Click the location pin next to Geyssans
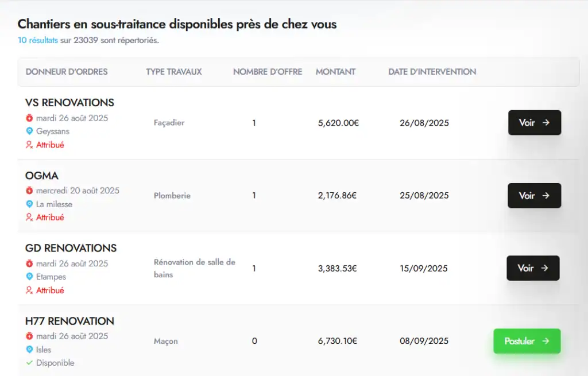This screenshot has width=588, height=376. point(30,131)
